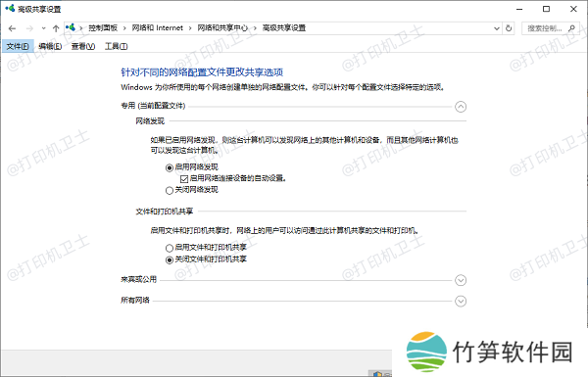Image resolution: width=588 pixels, height=377 pixels.
Task: Navigate to 控制面板 in the breadcrumb
Action: tap(103, 27)
